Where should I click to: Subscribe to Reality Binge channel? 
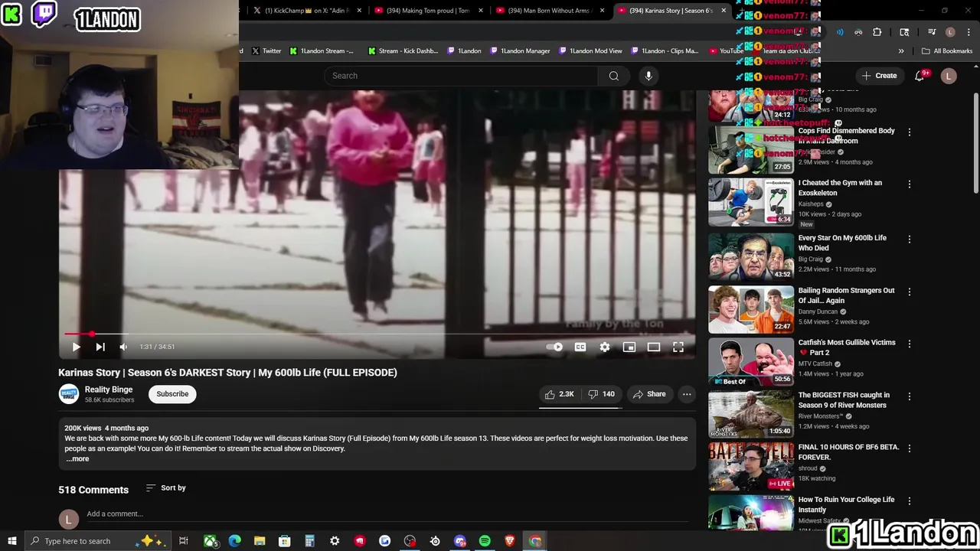172,394
